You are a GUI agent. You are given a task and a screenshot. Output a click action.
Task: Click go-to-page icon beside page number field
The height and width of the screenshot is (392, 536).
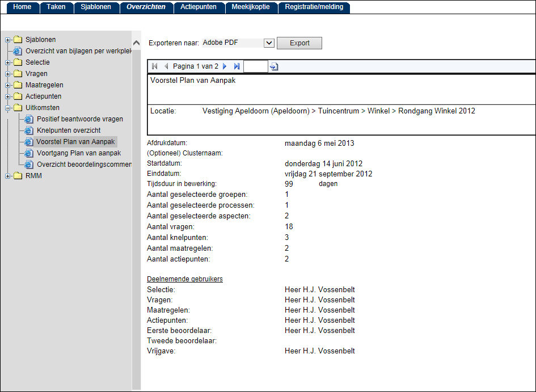point(274,67)
